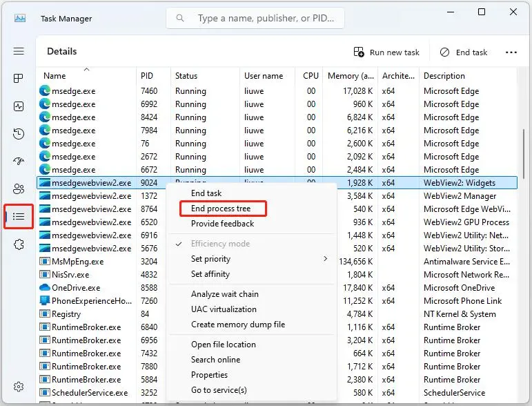Sort by the Description column header

[x=469, y=76]
